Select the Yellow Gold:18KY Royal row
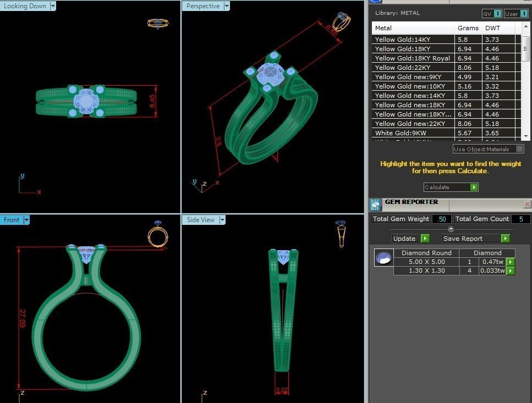This screenshot has height=403, width=532. pyautogui.click(x=446, y=58)
